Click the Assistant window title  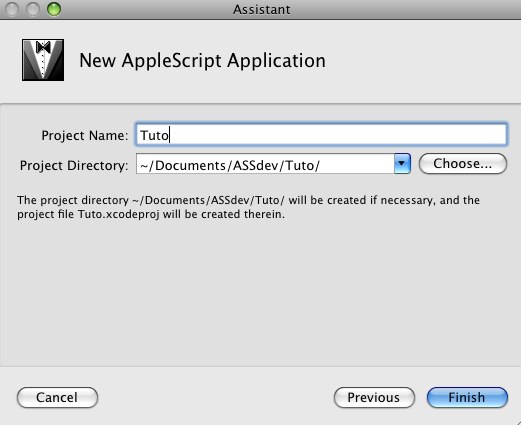pyautogui.click(x=261, y=9)
